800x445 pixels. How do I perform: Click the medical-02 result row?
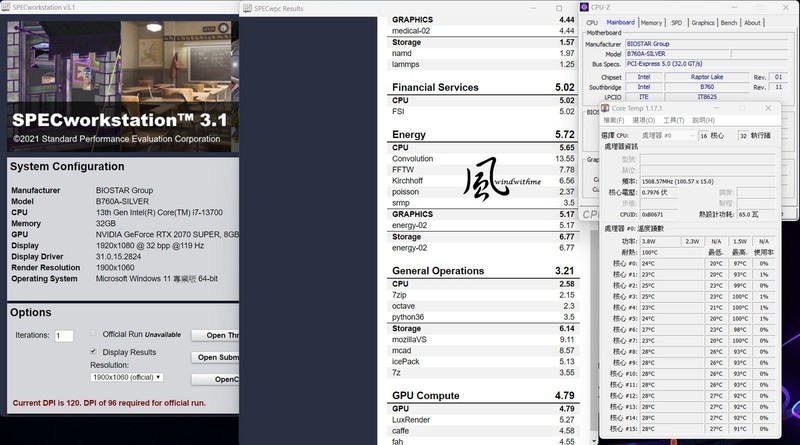pyautogui.click(x=483, y=31)
